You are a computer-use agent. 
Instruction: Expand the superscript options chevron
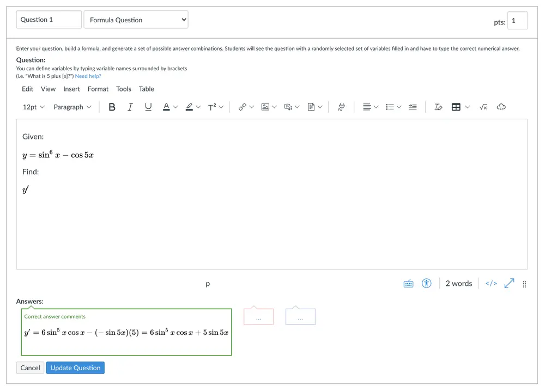coord(221,107)
